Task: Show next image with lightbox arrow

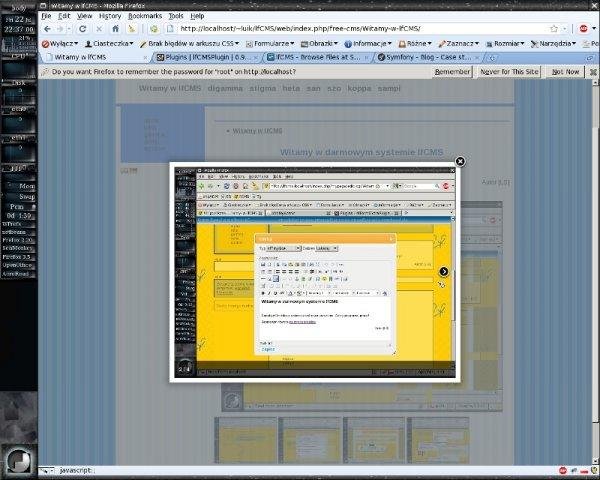Action: tap(443, 271)
